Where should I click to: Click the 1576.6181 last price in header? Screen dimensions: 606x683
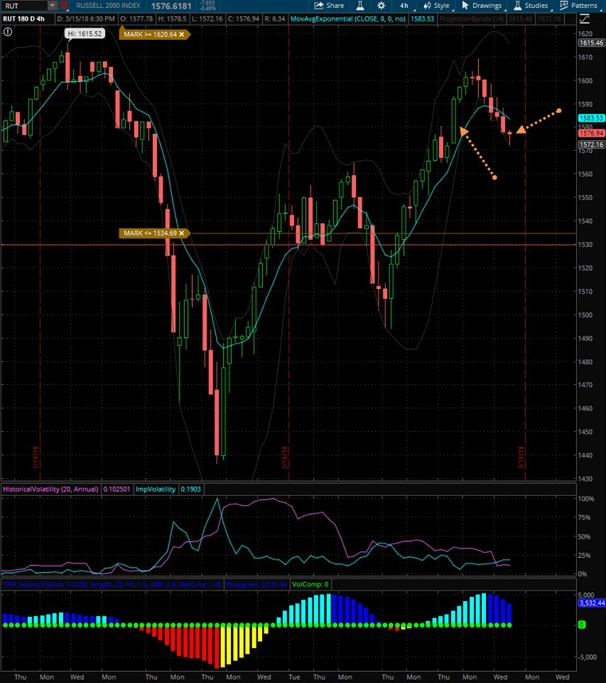tap(171, 6)
